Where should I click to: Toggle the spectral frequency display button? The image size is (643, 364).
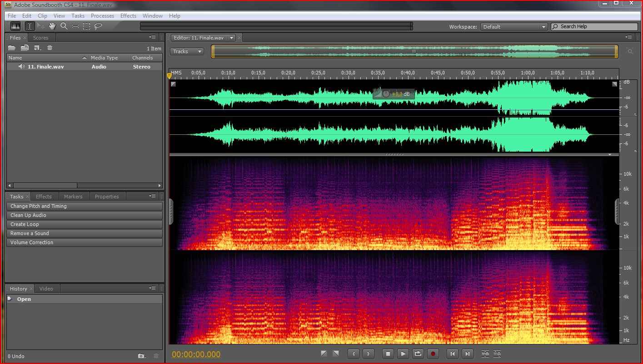click(15, 26)
